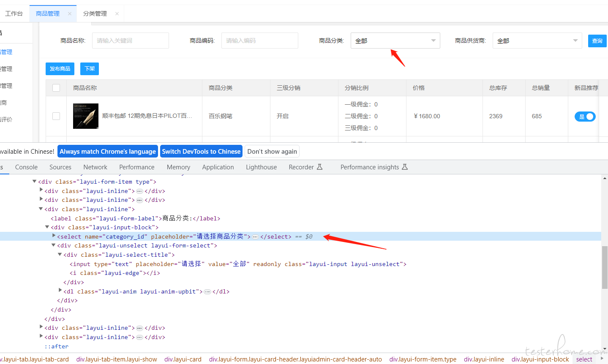Expand the second collapsed layui-inline div
Image resolution: width=608 pixels, height=364 pixels.
41,199
